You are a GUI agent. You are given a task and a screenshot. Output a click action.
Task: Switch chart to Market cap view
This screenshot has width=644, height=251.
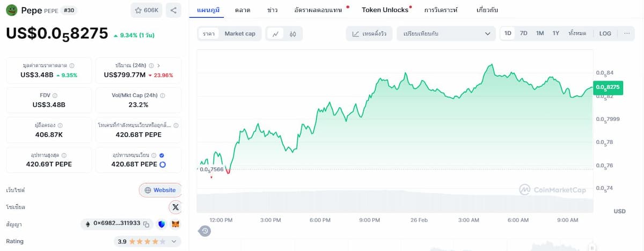239,34
